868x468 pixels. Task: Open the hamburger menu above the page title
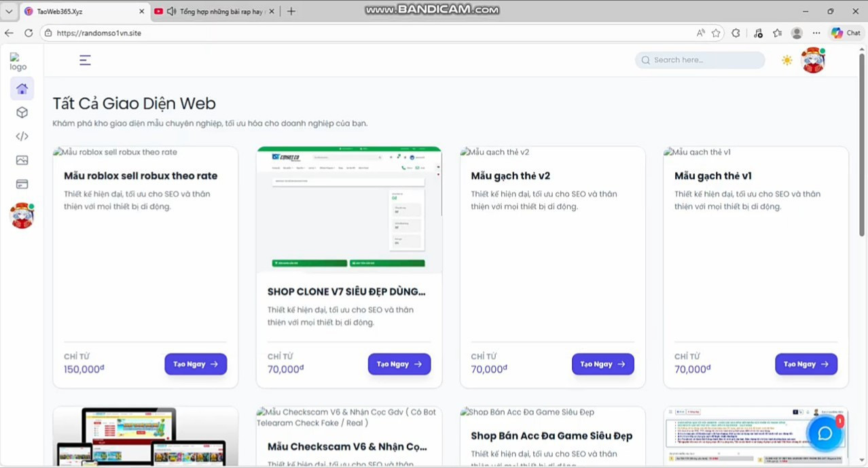(x=84, y=60)
